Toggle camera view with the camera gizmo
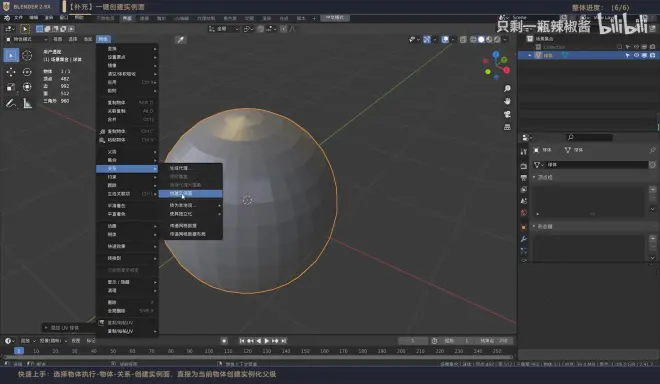Viewport: 660px width, 384px height. tap(507, 114)
